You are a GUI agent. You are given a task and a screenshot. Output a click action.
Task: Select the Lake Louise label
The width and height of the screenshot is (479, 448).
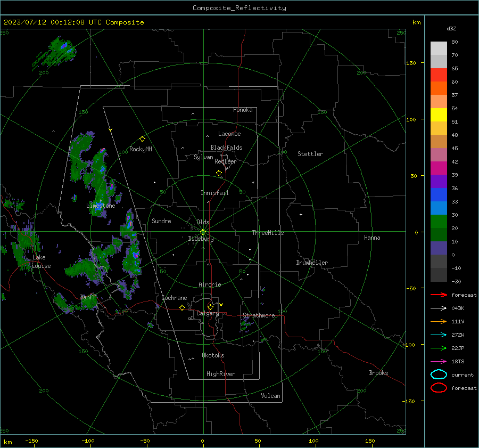tap(41, 262)
